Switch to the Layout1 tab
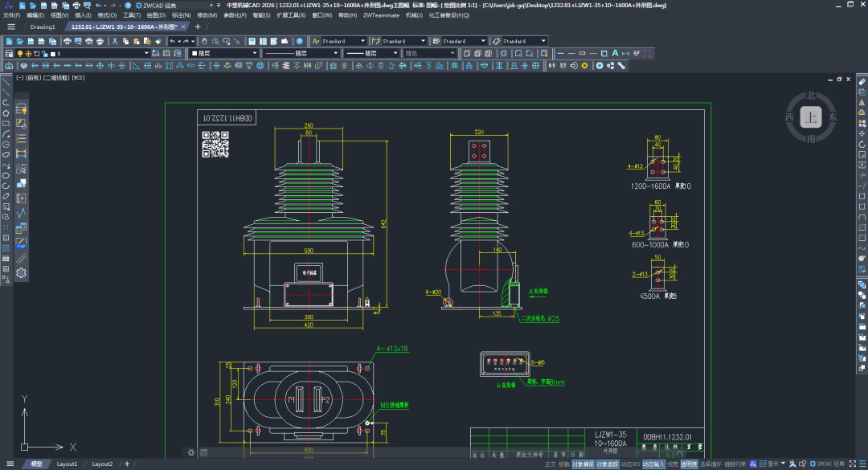 (67, 464)
